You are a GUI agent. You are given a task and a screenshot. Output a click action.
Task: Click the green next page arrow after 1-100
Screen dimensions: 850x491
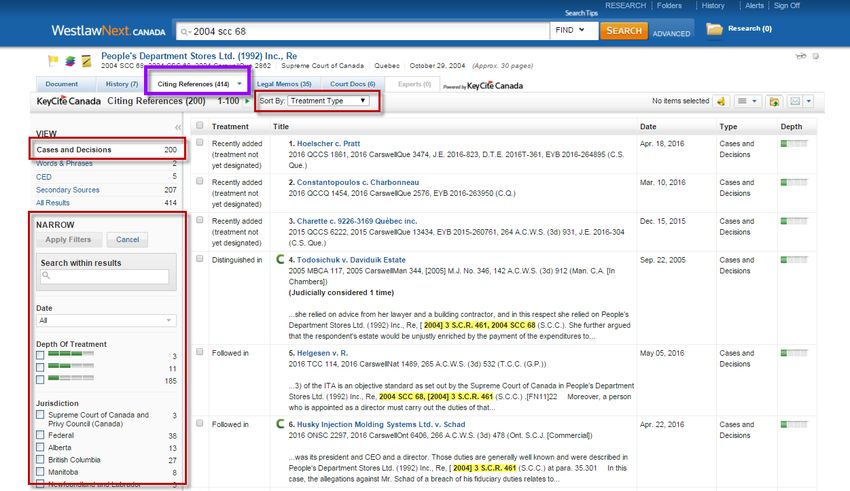247,101
